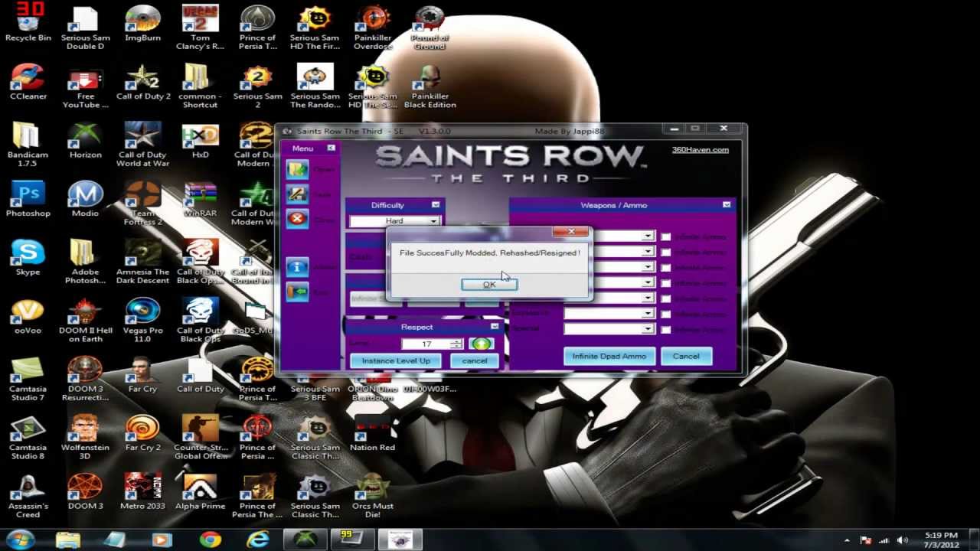
Task: Click the volume speaker tray icon
Action: [902, 540]
